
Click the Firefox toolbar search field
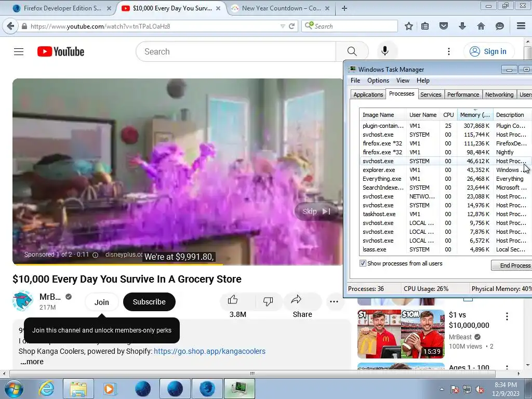tap(350, 26)
